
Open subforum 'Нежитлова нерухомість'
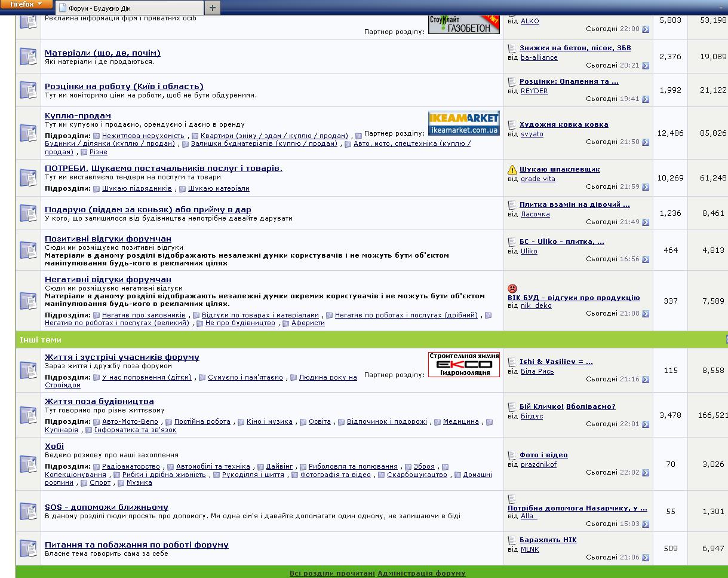tap(143, 136)
